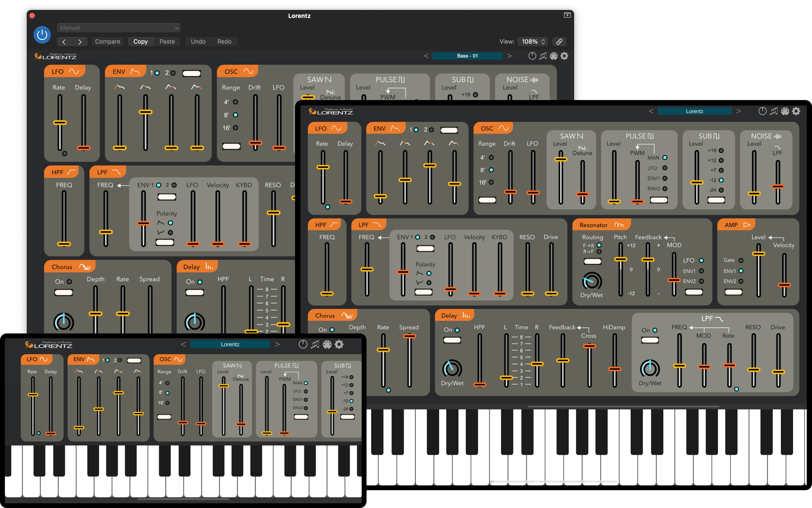Viewport: 812px width, 508px height.
Task: Click the Delay LPF Dry/Wet knob
Action: point(650,369)
